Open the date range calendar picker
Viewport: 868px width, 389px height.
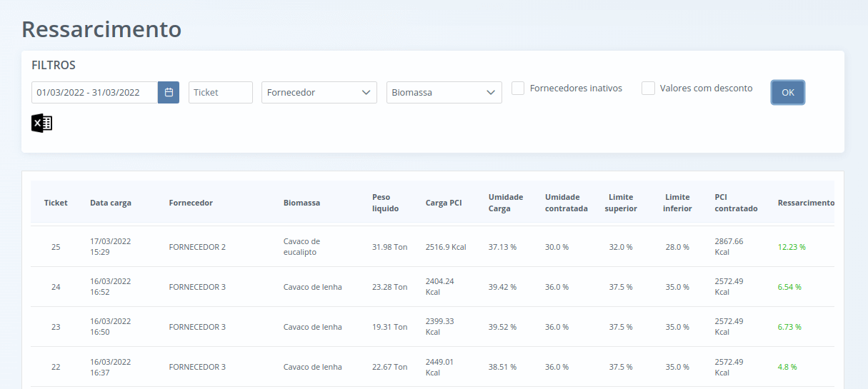[169, 92]
